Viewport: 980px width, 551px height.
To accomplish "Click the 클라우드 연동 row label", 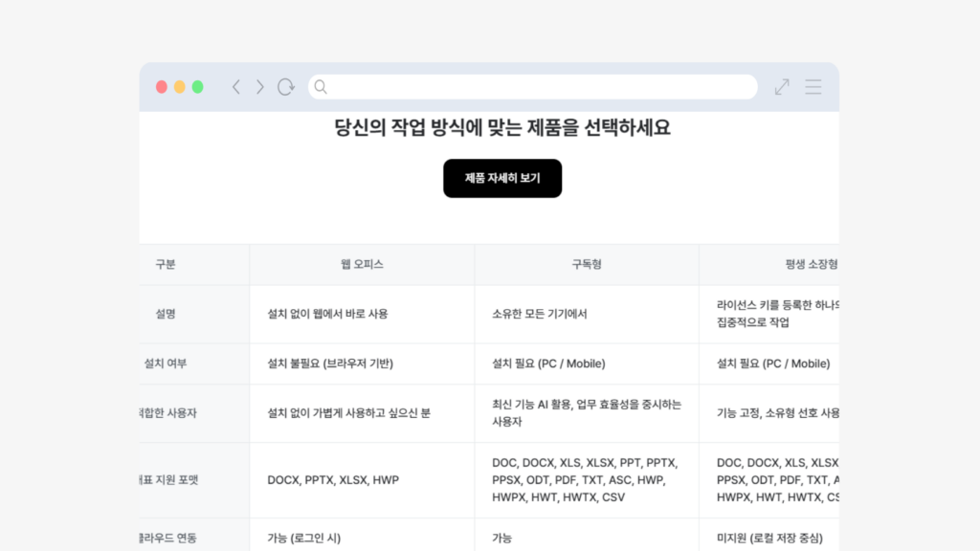I will [168, 538].
